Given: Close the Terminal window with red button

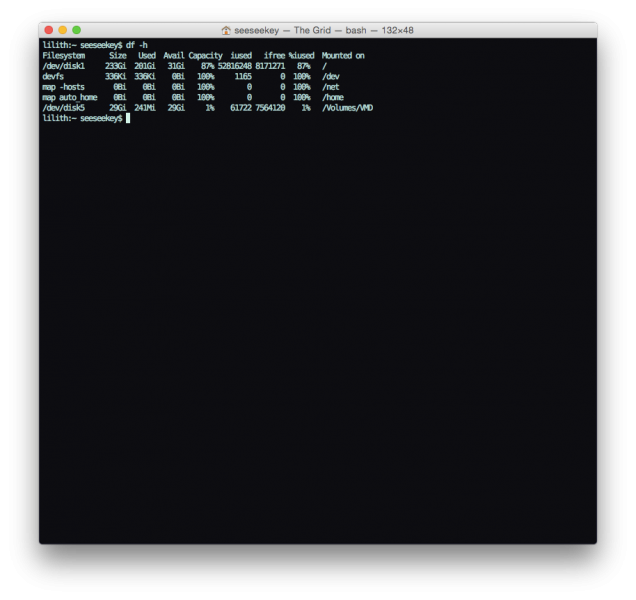Looking at the screenshot, I should pos(49,31).
